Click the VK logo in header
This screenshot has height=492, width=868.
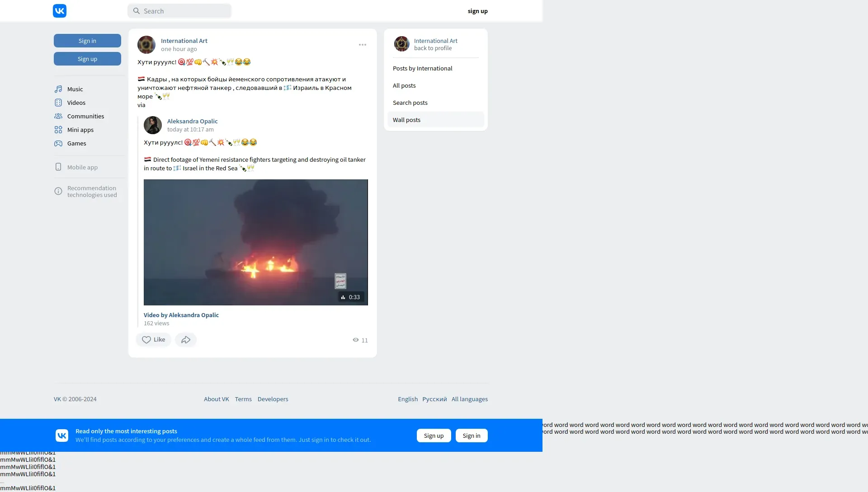coord(60,11)
